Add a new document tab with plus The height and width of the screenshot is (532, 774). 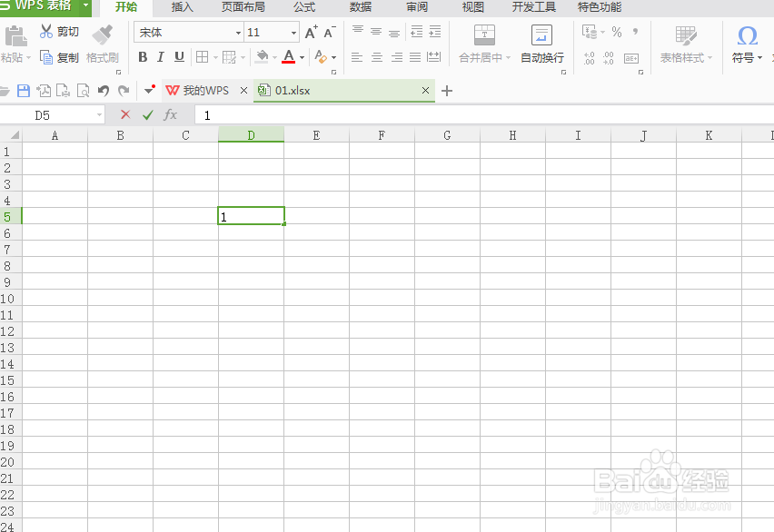pos(447,91)
